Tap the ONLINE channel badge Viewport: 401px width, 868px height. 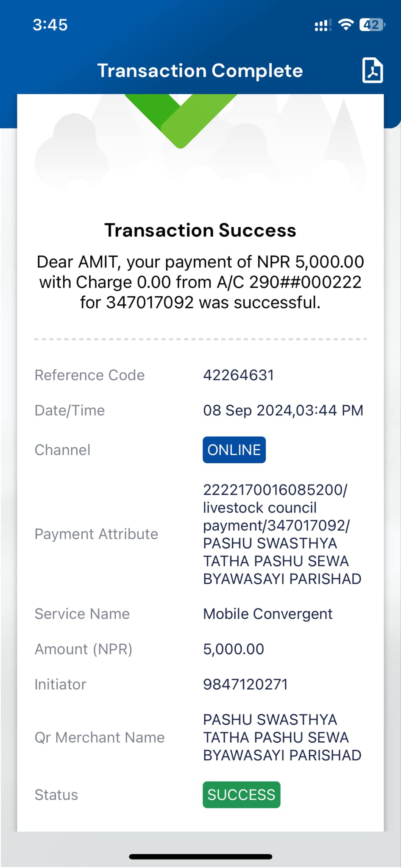234,450
